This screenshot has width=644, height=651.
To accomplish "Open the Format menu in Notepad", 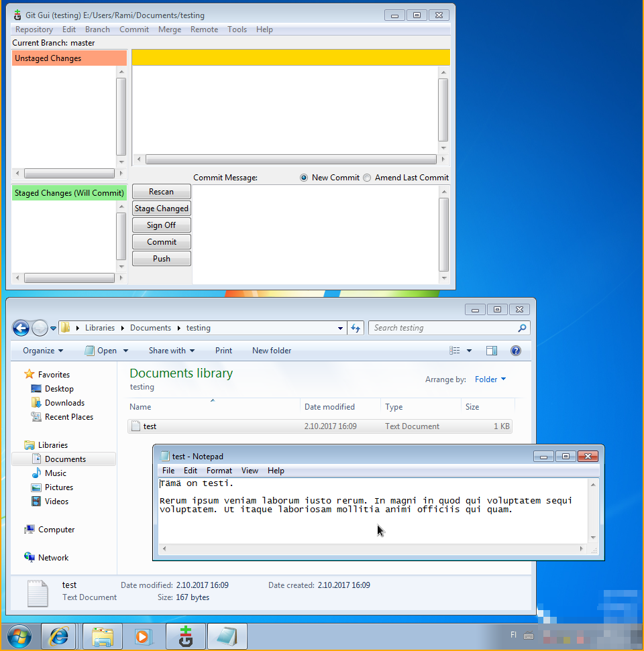I will tap(219, 470).
